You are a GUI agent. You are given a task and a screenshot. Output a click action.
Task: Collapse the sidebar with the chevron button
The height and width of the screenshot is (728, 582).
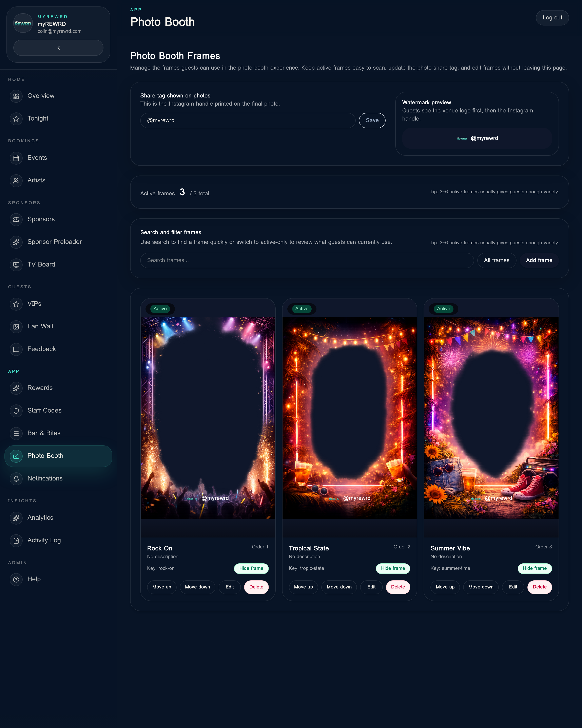point(58,48)
